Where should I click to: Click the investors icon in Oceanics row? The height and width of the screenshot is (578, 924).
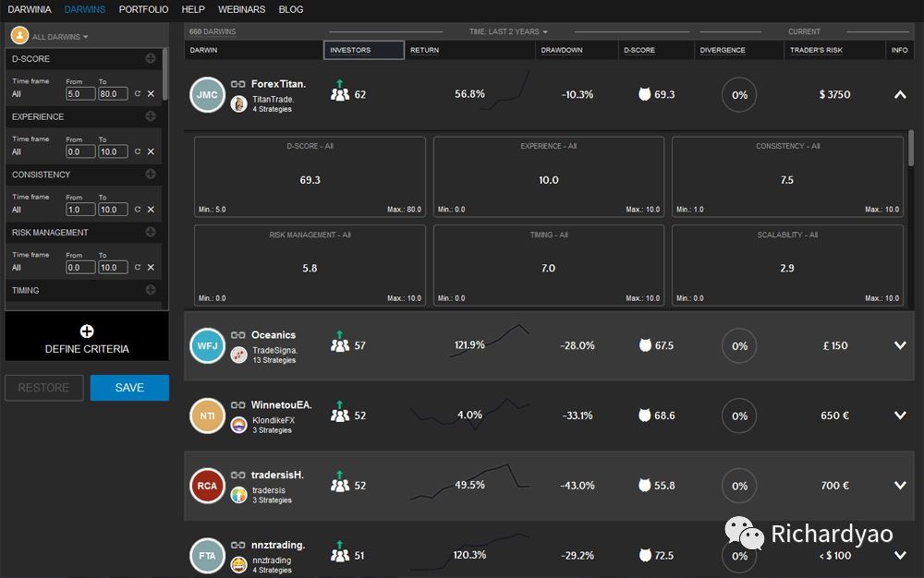(339, 345)
